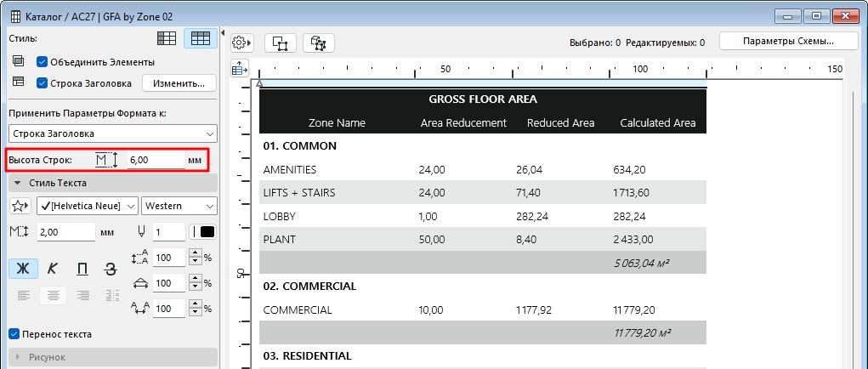Viewport: 868px width, 369px height.
Task: Select the first table style icon
Action: [167, 38]
